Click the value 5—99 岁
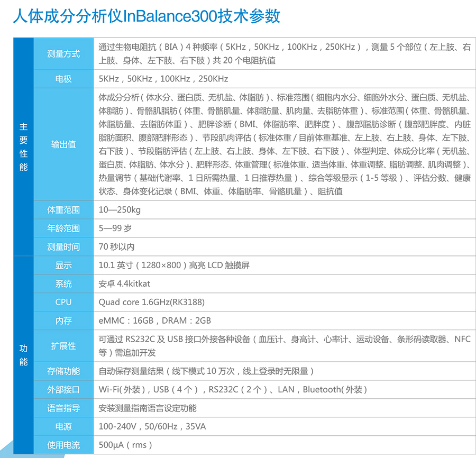The image size is (476, 458). tap(115, 228)
